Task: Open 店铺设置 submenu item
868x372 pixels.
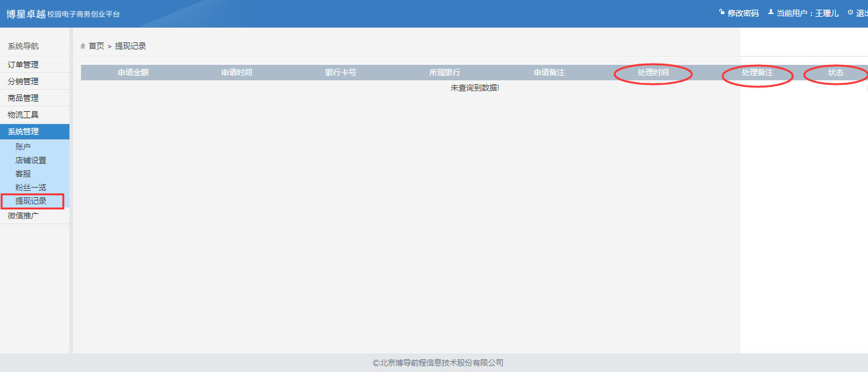Action: [31, 161]
